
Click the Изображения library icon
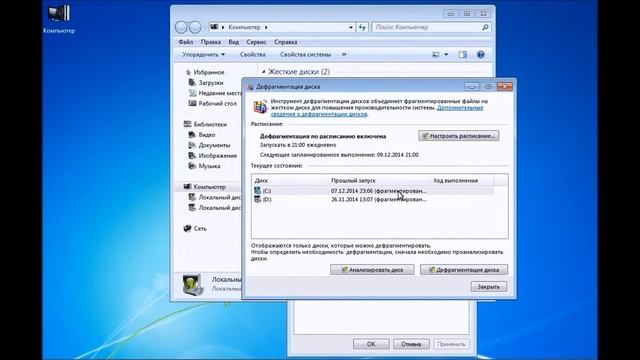(192, 156)
